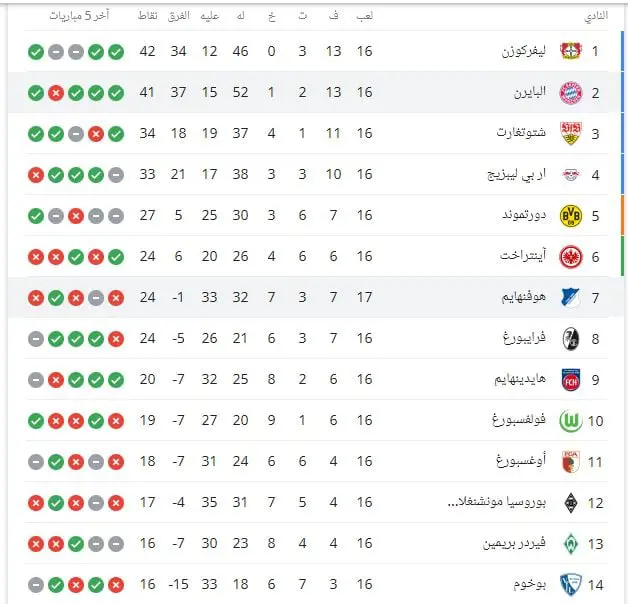The image size is (628, 604).
Task: Select the Eintracht Frankfurt eagle crest
Action: pos(570,257)
